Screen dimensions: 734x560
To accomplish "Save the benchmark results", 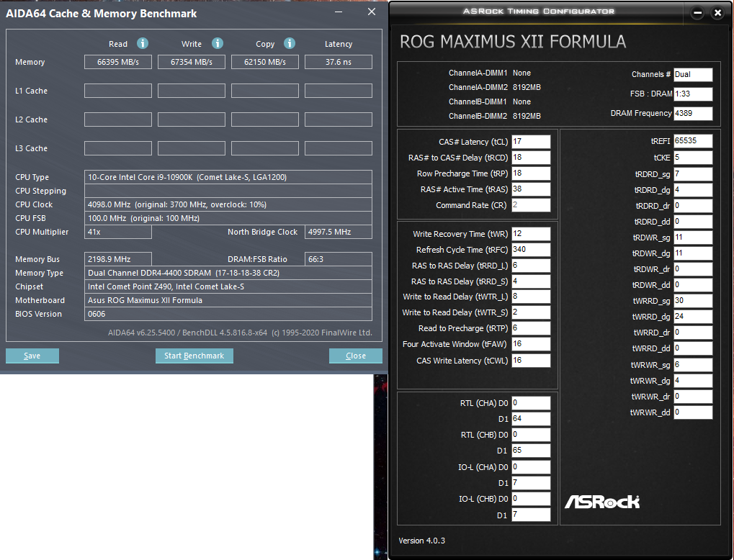I will tap(32, 355).
